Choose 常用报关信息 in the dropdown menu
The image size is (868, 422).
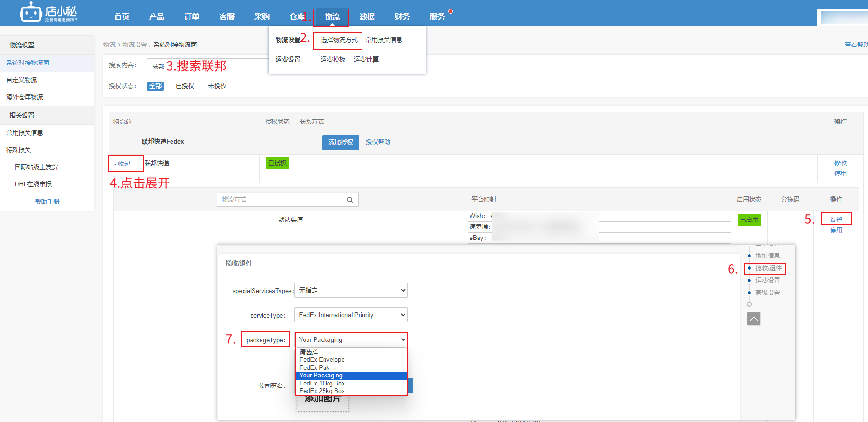tap(384, 40)
